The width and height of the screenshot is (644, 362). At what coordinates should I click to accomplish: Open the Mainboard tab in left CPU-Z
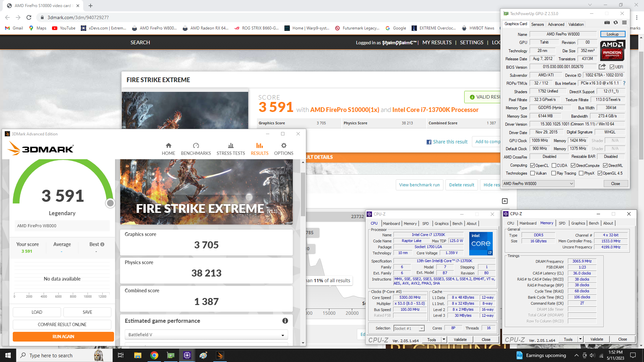(x=391, y=224)
